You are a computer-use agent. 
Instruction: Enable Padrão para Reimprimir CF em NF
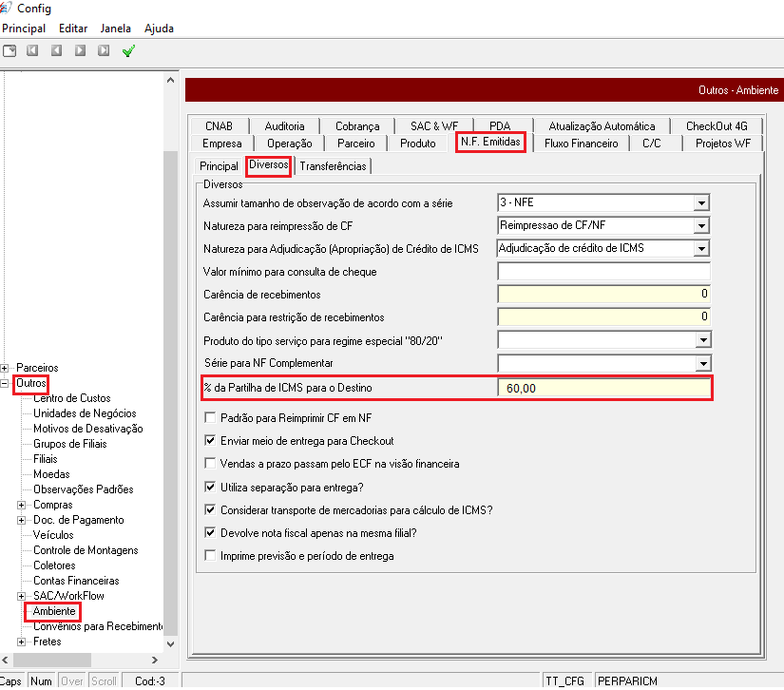(211, 418)
